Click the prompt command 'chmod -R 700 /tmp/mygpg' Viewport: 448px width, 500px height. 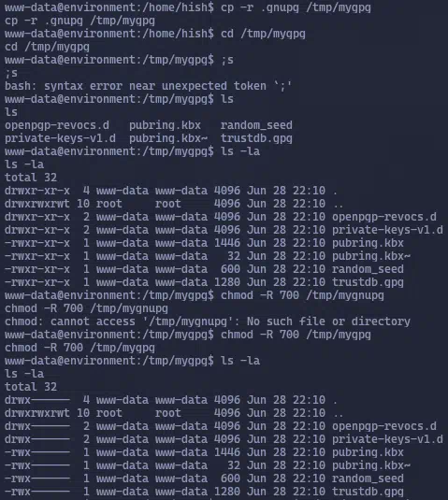(x=296, y=335)
